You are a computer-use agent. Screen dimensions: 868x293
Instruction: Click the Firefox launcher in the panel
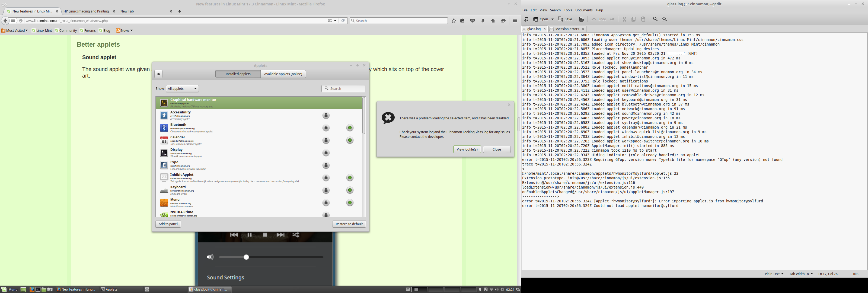(32, 289)
